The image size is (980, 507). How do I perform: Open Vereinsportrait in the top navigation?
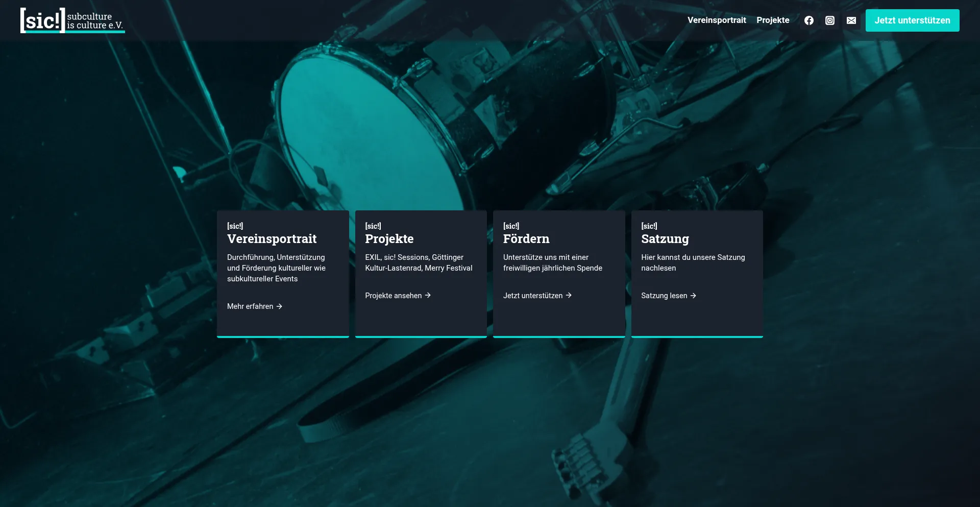[717, 20]
